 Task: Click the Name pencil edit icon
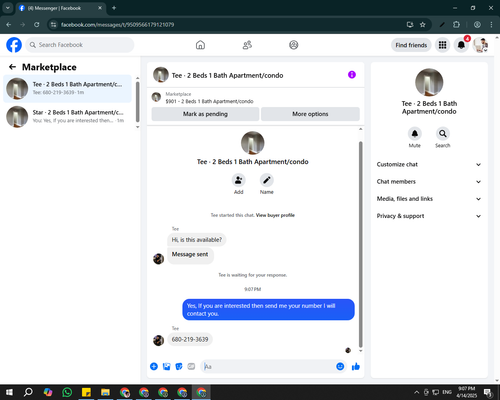267,180
